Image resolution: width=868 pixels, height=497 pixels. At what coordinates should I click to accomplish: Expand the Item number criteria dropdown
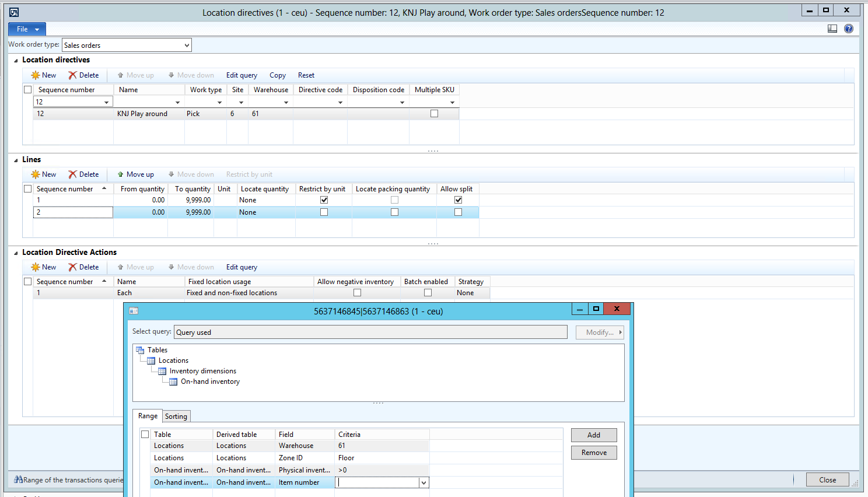pos(423,483)
